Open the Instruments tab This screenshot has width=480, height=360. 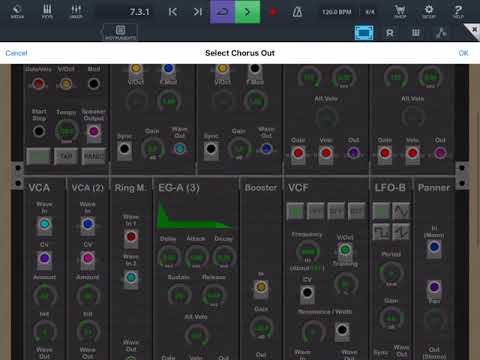(x=120, y=32)
